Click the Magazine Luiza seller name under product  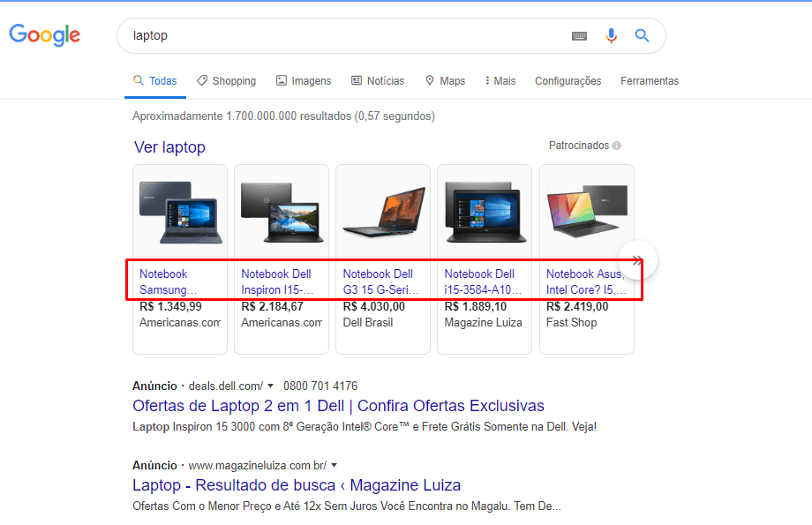coord(483,323)
